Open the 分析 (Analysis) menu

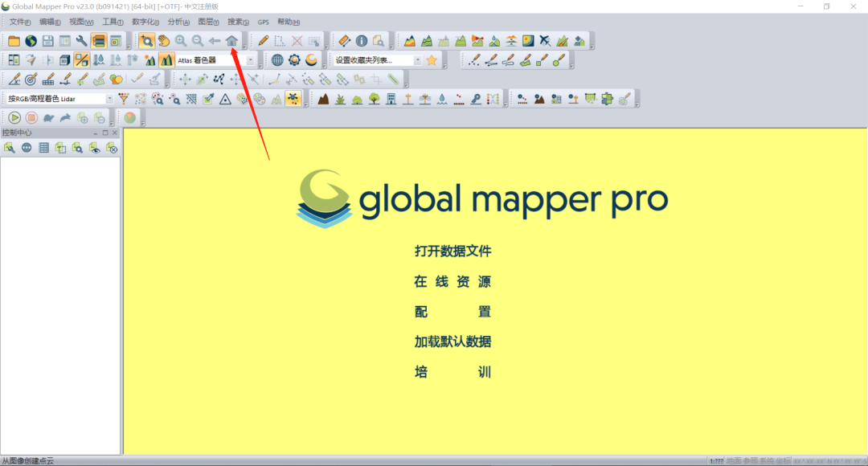[x=178, y=22]
